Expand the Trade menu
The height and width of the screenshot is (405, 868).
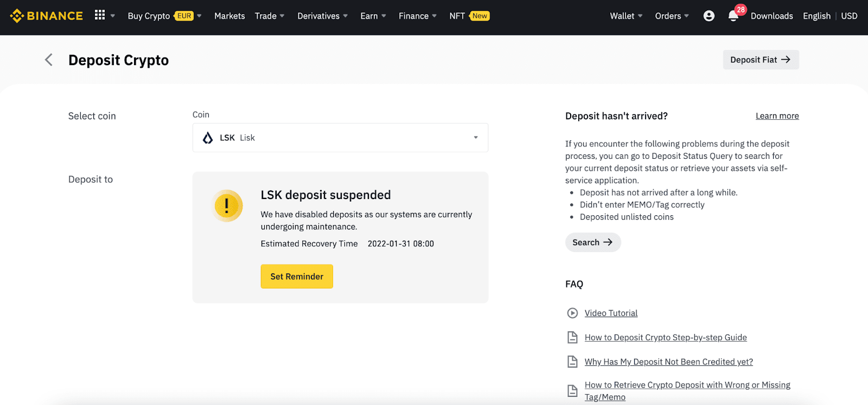[x=270, y=16]
